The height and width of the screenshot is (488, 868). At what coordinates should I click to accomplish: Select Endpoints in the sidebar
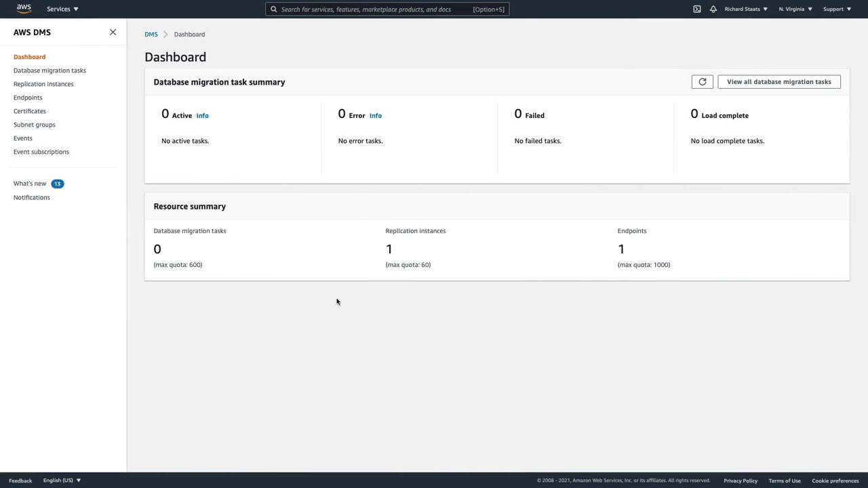[28, 98]
